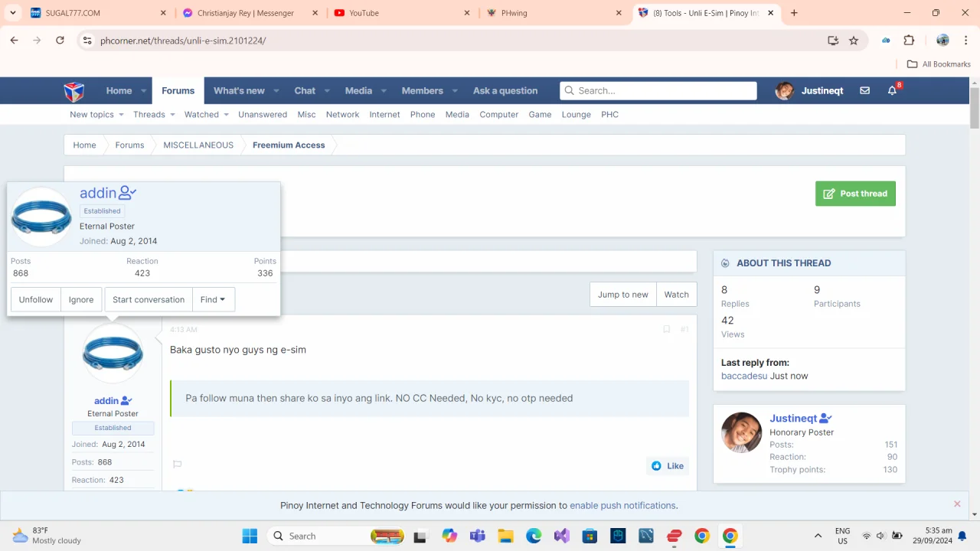The width and height of the screenshot is (980, 551).
Task: Open the Ask a question menu item
Action: (x=505, y=90)
